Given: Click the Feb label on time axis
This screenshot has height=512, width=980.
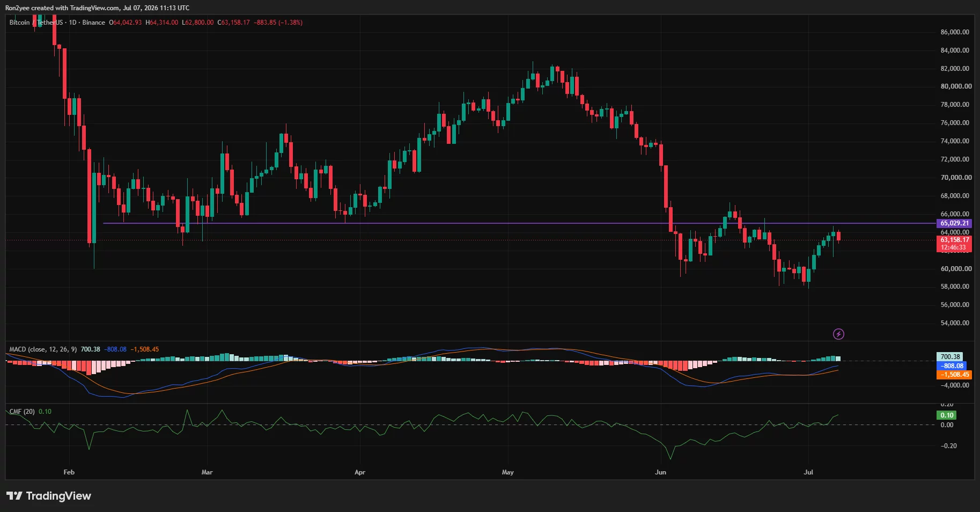Looking at the screenshot, I should click(69, 472).
